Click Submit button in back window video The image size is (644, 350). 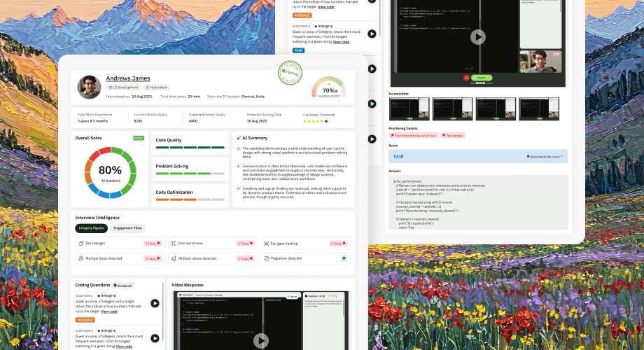pyautogui.click(x=482, y=78)
